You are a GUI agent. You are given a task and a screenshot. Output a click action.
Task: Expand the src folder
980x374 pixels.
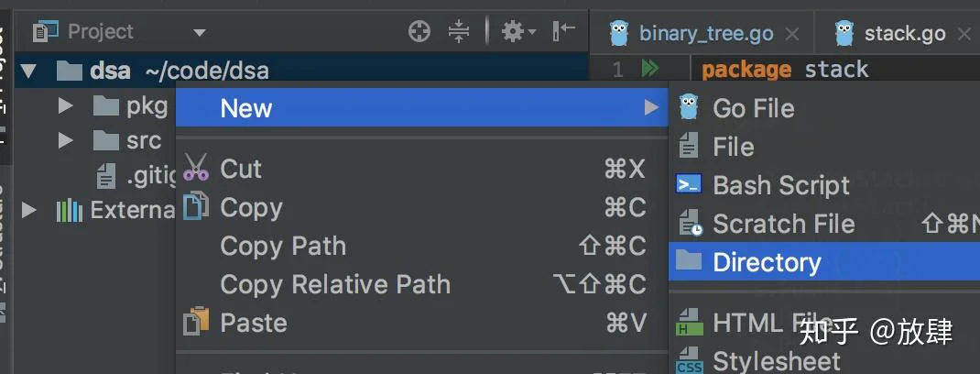[x=66, y=140]
